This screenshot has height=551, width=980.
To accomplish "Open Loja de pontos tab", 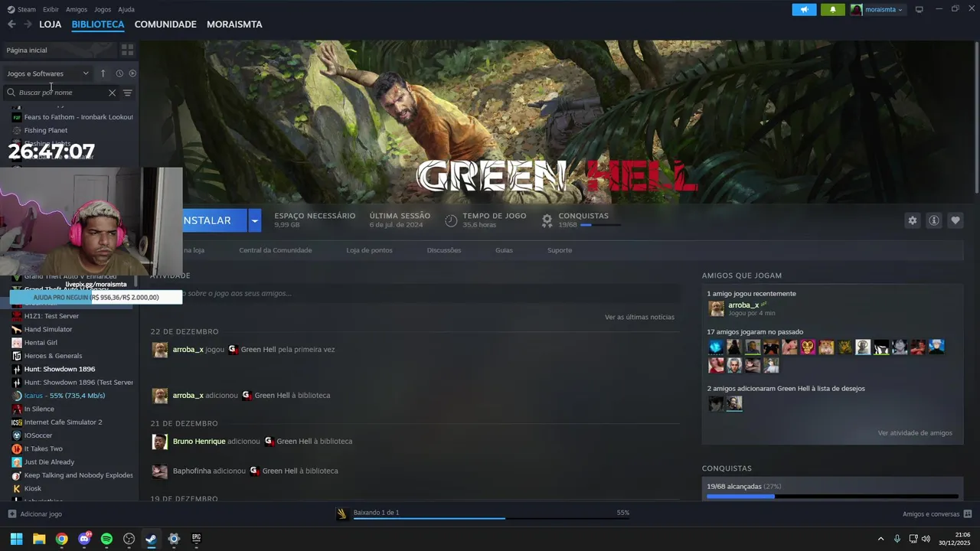I will click(x=369, y=250).
